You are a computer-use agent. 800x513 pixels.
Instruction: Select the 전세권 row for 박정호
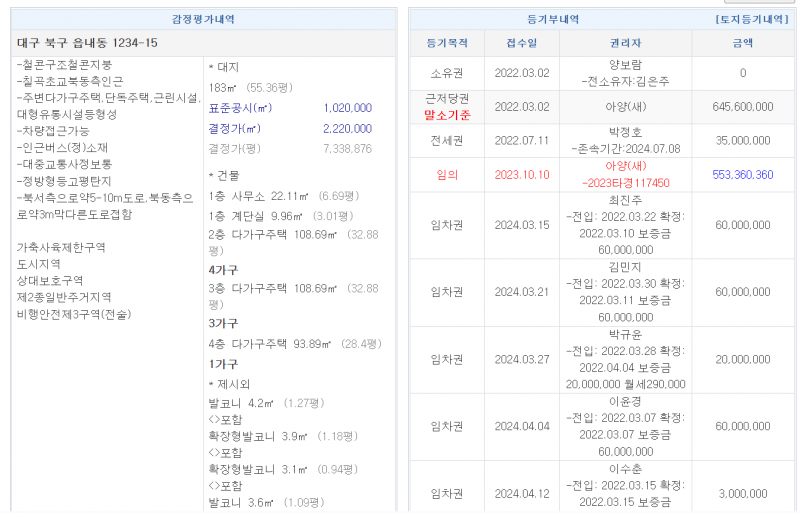click(x=446, y=141)
